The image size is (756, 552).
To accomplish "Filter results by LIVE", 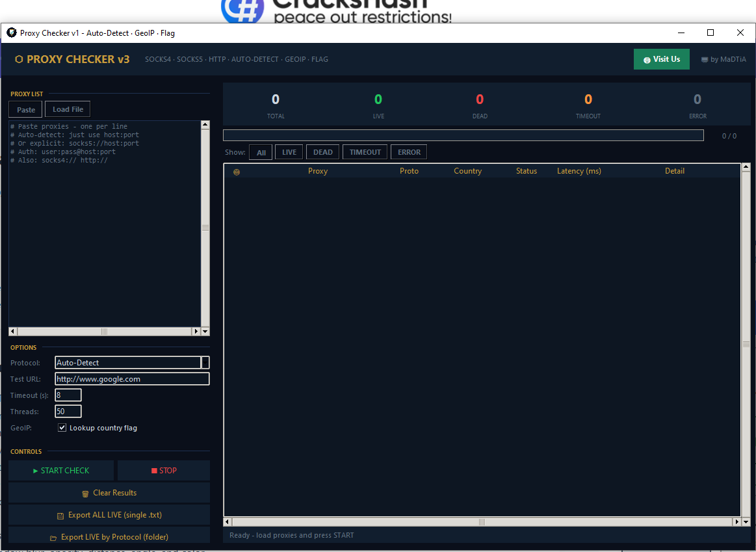I will tap(289, 152).
